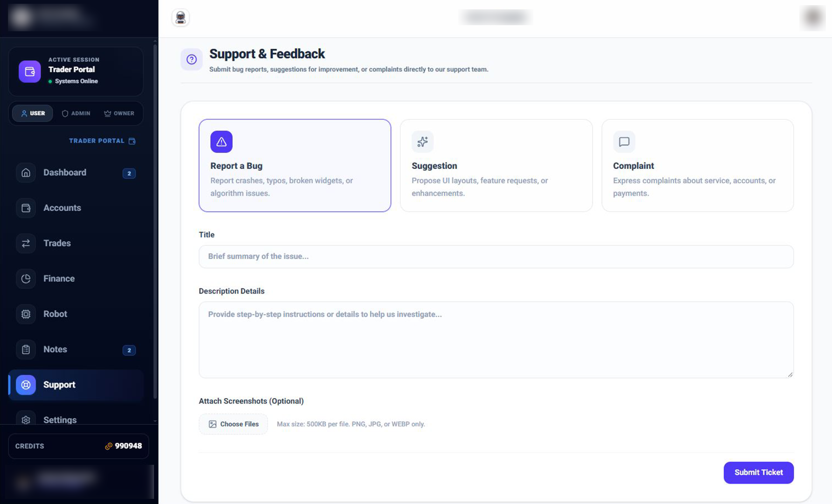Click the Accounts wallet icon in sidebar
This screenshot has height=504, width=832.
[26, 208]
